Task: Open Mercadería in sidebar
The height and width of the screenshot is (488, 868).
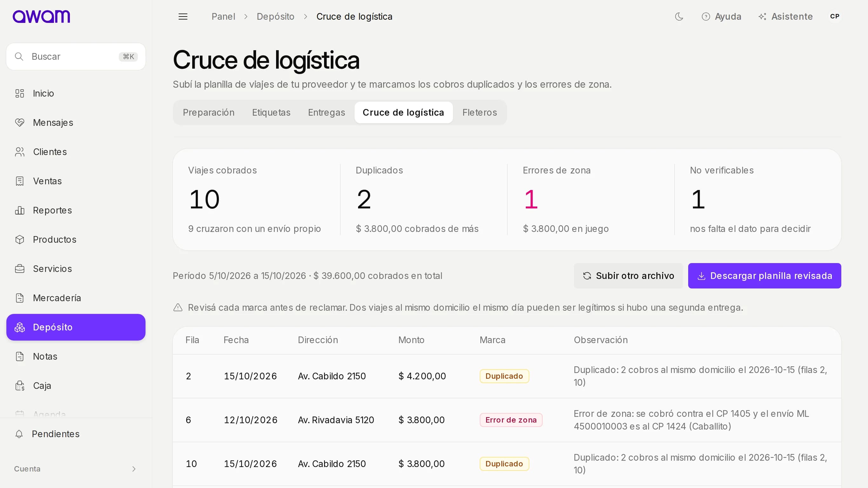Action: [x=76, y=298]
